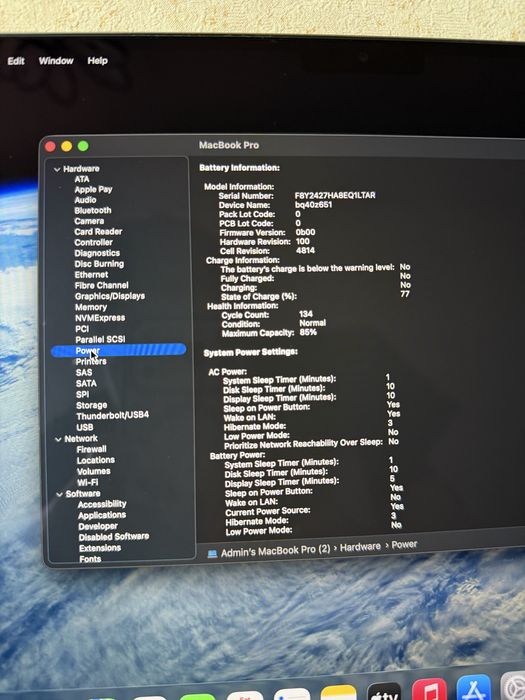
Task: Select Developer under Software
Action: 98,526
